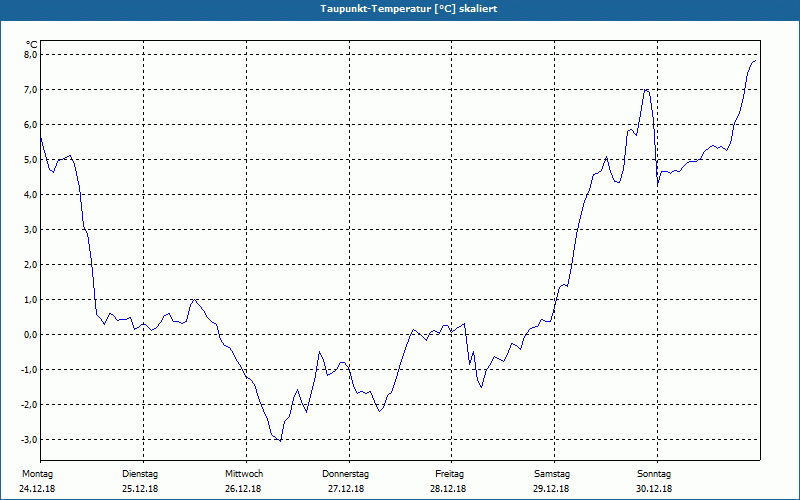Select the 8,0 y-axis value
Viewport: 800px width, 500px height.
coord(31,55)
